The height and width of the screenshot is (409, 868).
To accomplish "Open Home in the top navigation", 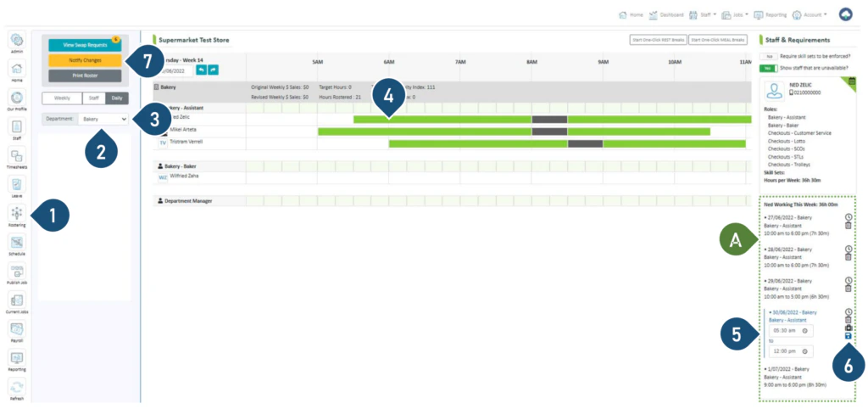I will [x=631, y=15].
